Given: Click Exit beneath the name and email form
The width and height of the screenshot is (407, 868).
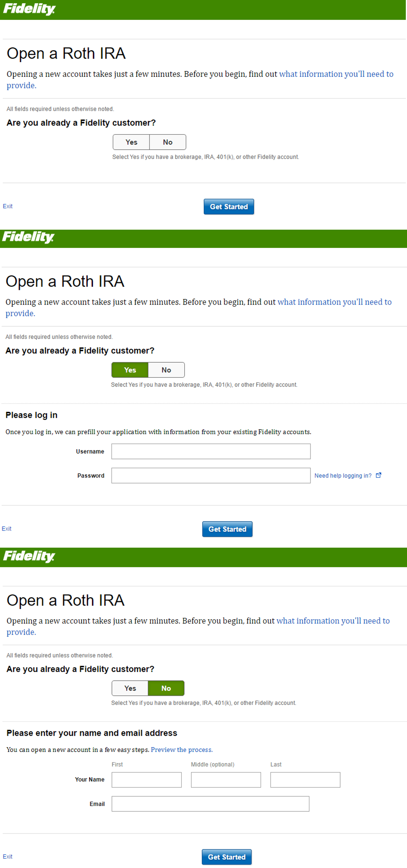Looking at the screenshot, I should [8, 857].
